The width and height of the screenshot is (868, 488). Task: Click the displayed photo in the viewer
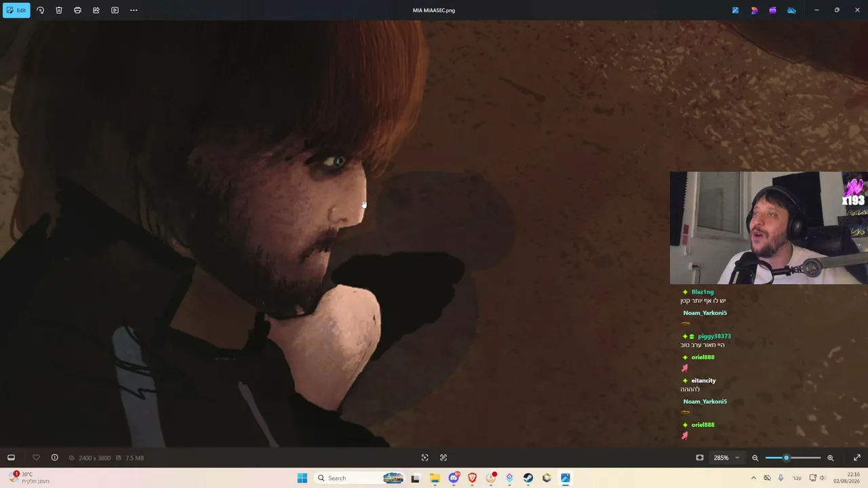click(x=434, y=234)
